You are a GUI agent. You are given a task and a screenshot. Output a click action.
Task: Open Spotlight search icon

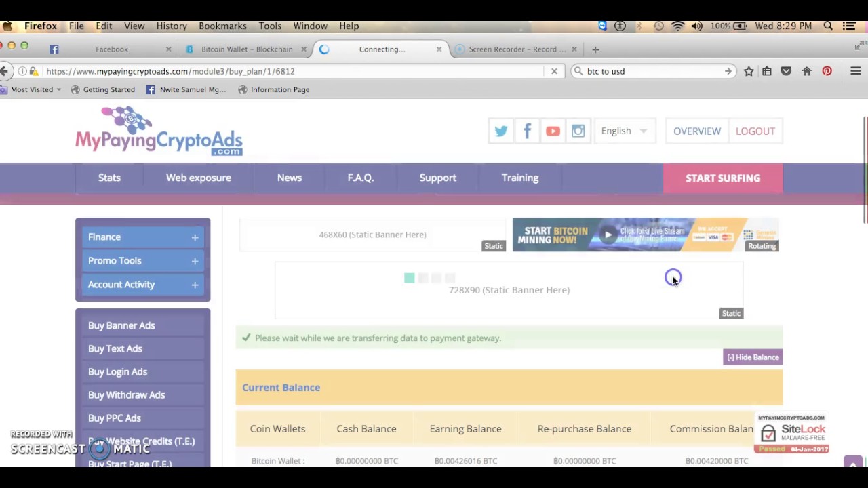(828, 26)
